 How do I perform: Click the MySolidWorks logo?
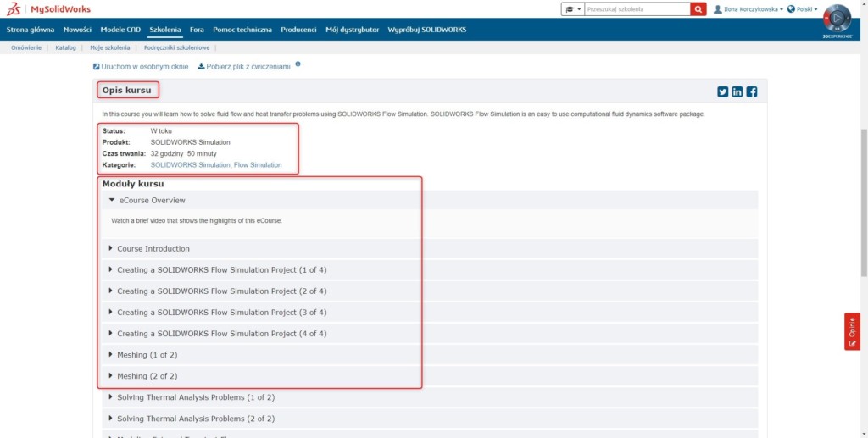pyautogui.click(x=48, y=9)
